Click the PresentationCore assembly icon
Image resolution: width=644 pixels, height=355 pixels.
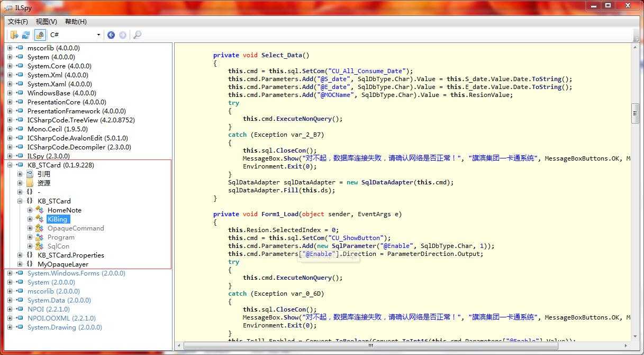coord(20,102)
